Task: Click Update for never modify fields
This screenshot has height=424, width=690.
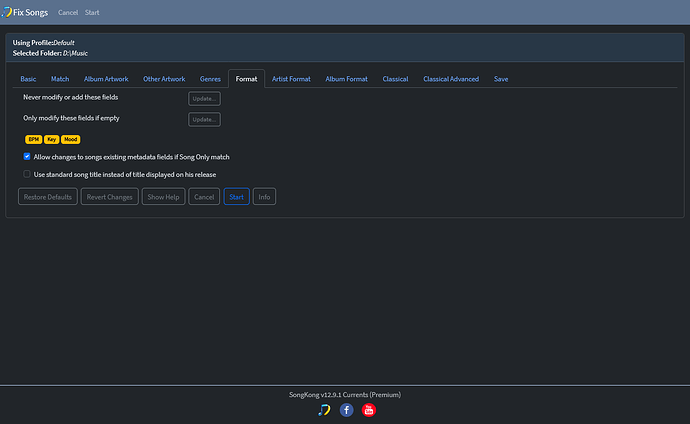Action: (x=205, y=99)
